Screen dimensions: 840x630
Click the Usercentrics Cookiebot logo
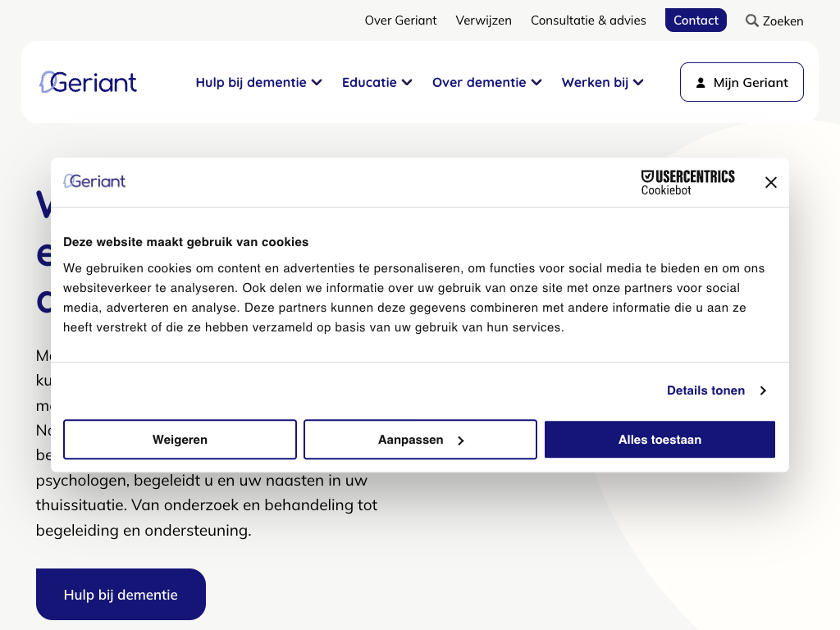point(687,182)
